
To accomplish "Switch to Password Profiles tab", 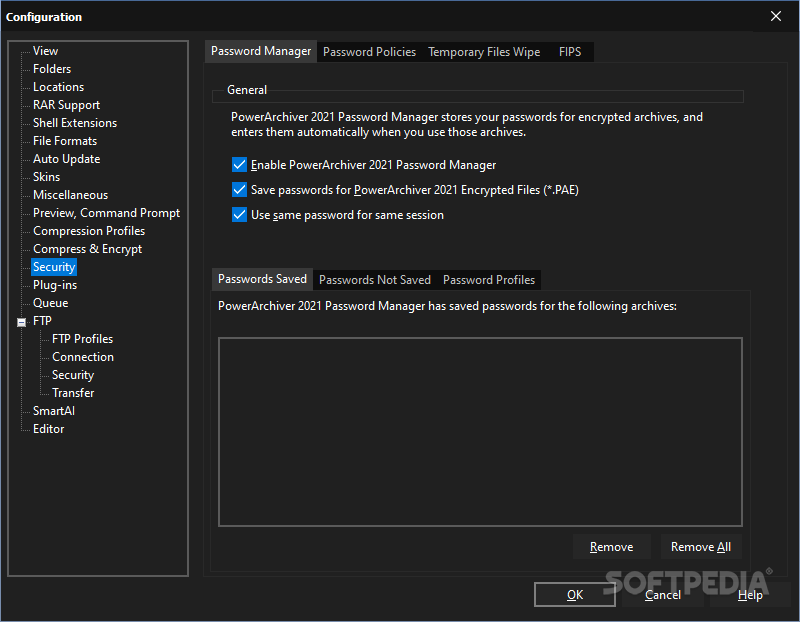I will [489, 280].
